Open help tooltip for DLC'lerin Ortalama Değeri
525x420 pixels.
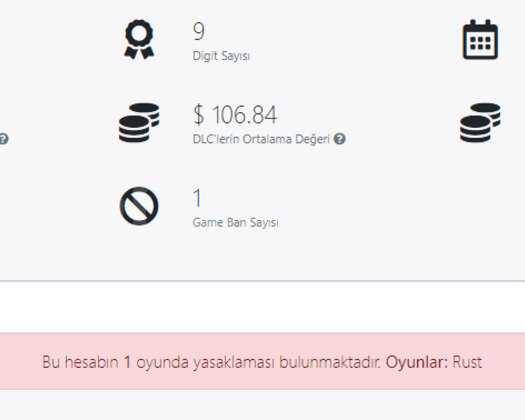point(340,139)
